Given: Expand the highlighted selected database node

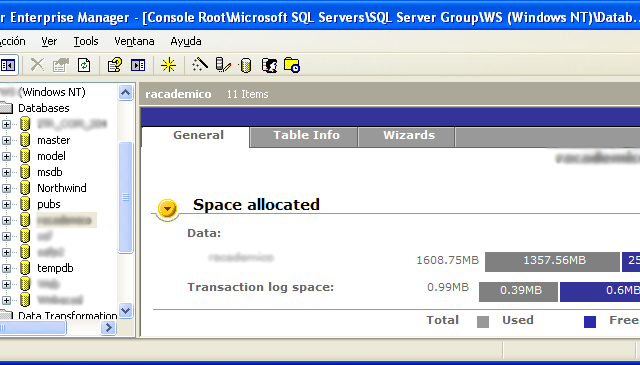Looking at the screenshot, I should click(6, 220).
